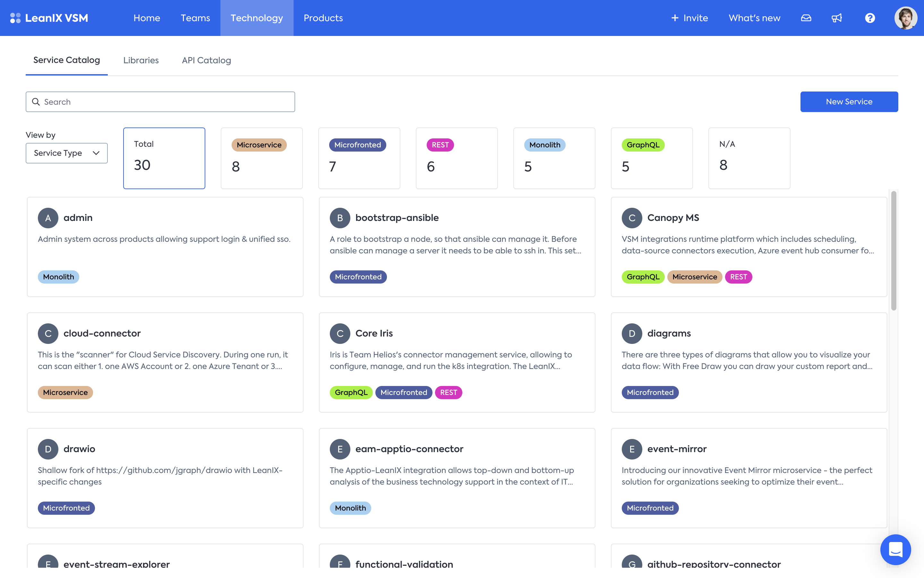Open the Service Type view-by dropdown

click(67, 153)
